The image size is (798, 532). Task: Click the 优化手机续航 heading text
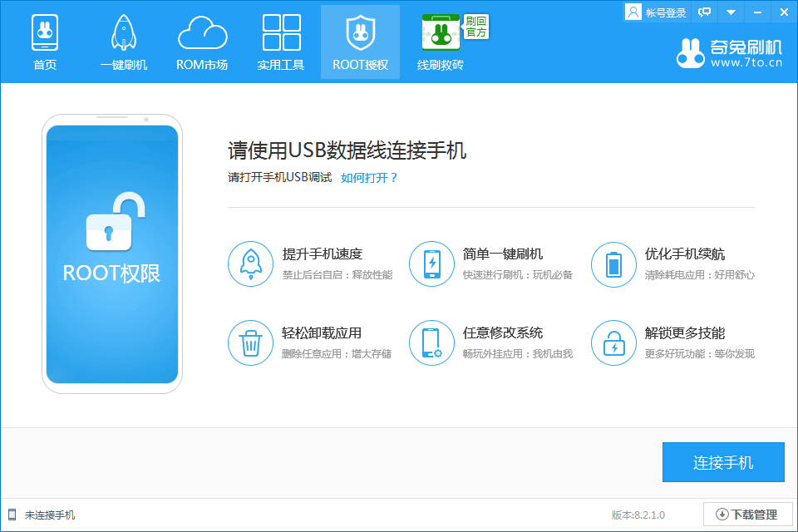(x=685, y=254)
